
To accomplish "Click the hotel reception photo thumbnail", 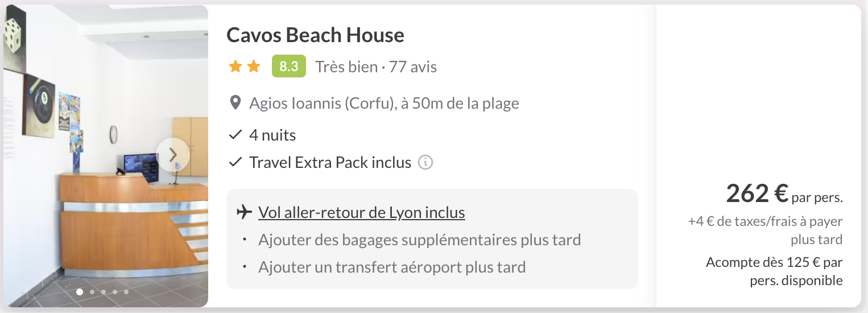I will [106, 156].
